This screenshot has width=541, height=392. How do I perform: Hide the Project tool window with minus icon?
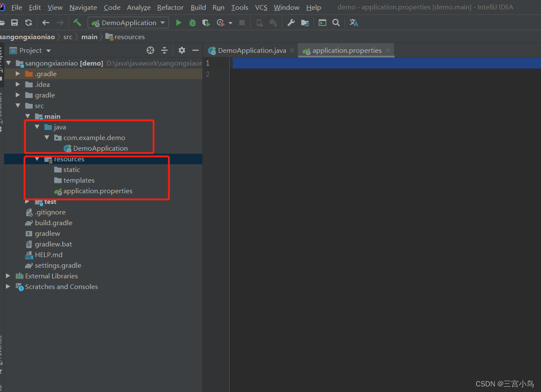click(x=196, y=50)
